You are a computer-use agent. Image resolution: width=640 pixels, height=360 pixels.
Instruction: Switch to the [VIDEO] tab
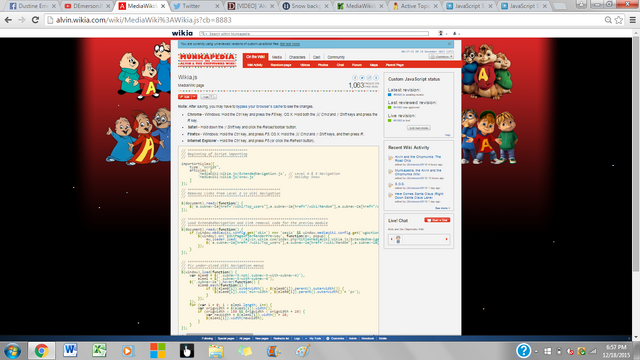[x=251, y=6]
